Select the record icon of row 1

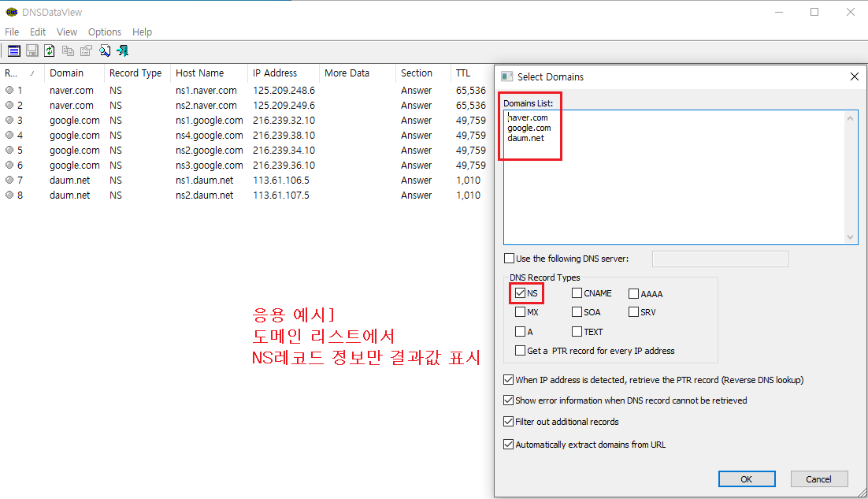(9, 90)
